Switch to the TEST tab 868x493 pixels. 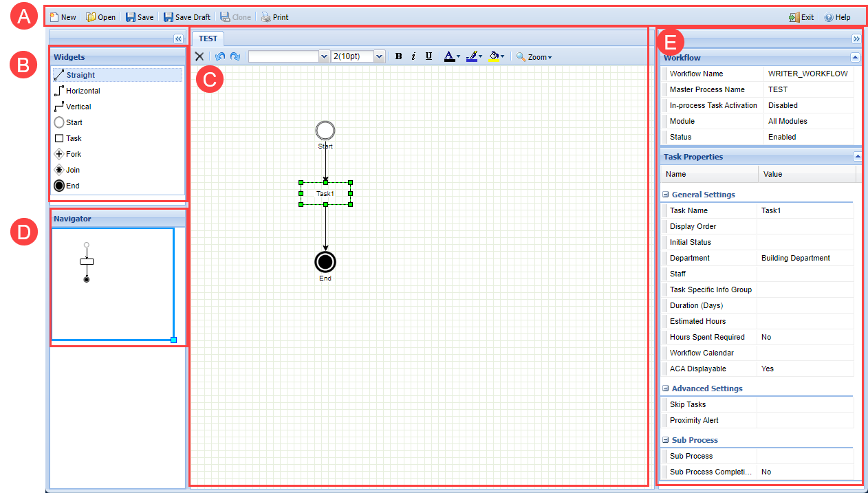point(208,39)
